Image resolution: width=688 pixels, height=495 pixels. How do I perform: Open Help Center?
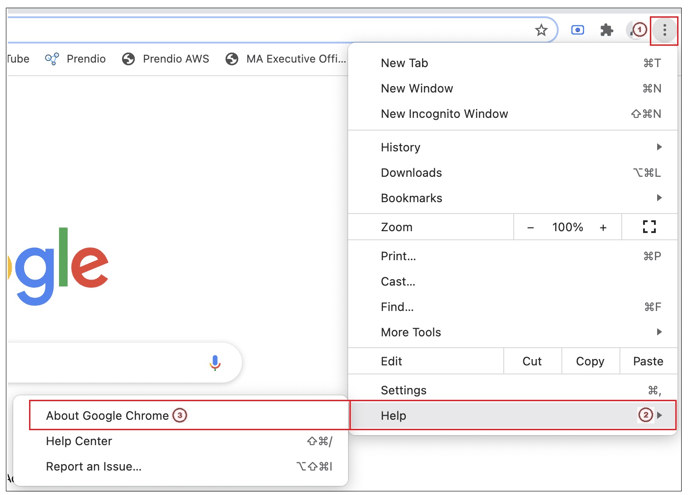(x=180, y=441)
